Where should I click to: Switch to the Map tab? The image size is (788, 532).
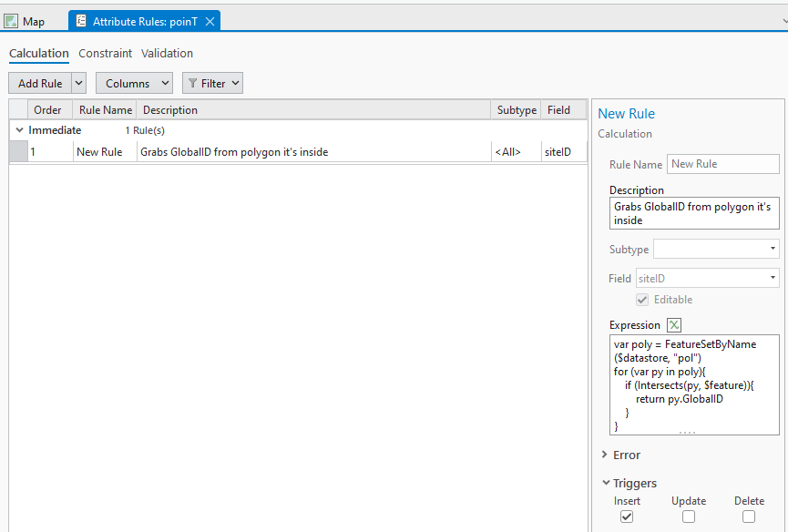click(24, 21)
